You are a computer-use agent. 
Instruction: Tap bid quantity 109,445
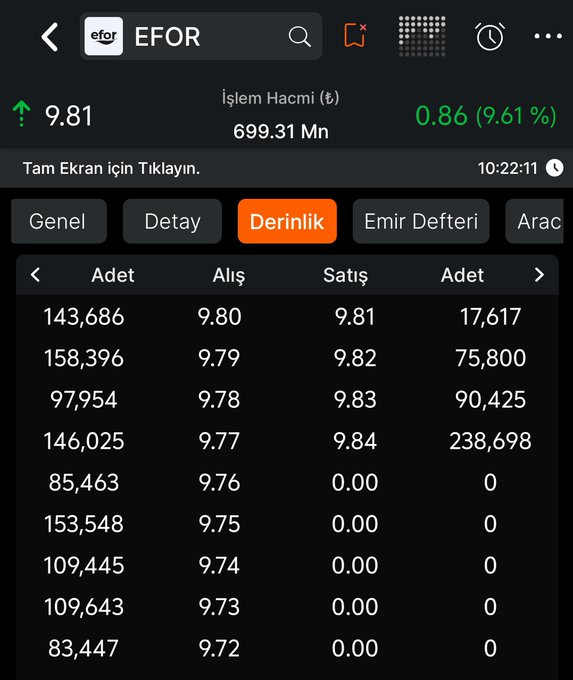click(x=84, y=566)
